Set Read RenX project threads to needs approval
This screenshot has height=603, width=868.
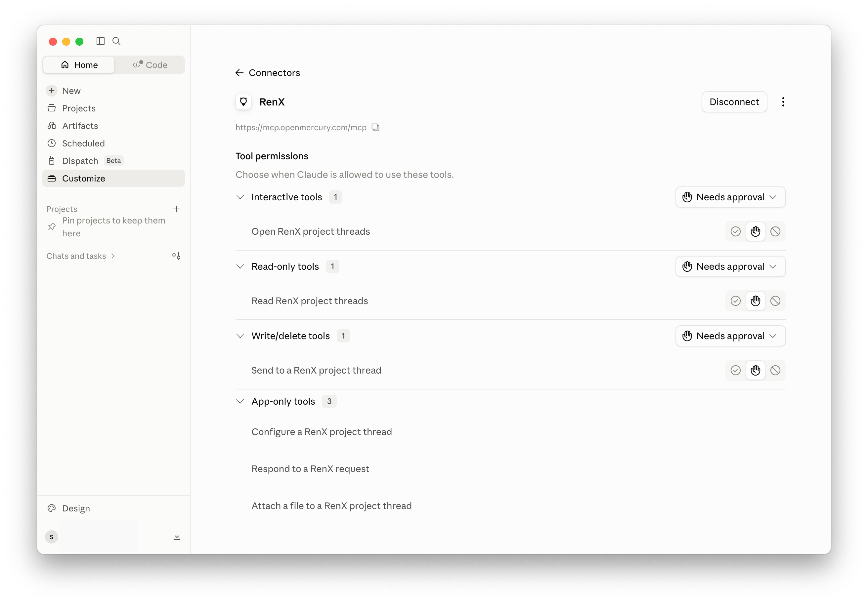pos(755,301)
